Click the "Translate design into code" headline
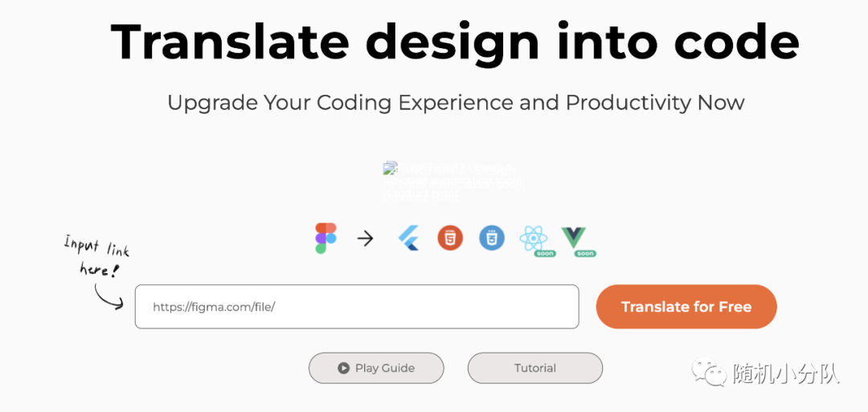The height and width of the screenshot is (412, 868). click(455, 41)
